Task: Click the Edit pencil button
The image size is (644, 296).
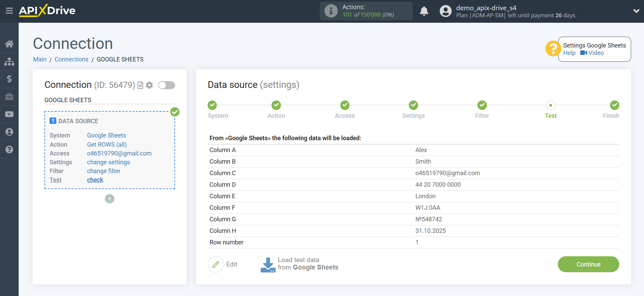Action: [x=216, y=264]
